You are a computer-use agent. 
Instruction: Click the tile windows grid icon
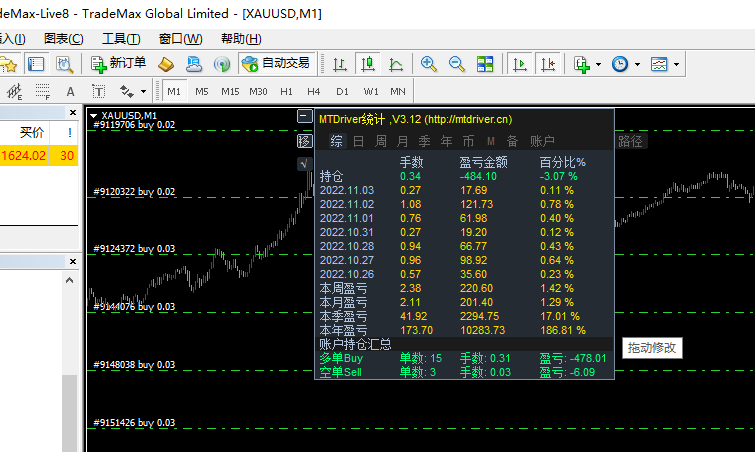tap(485, 64)
